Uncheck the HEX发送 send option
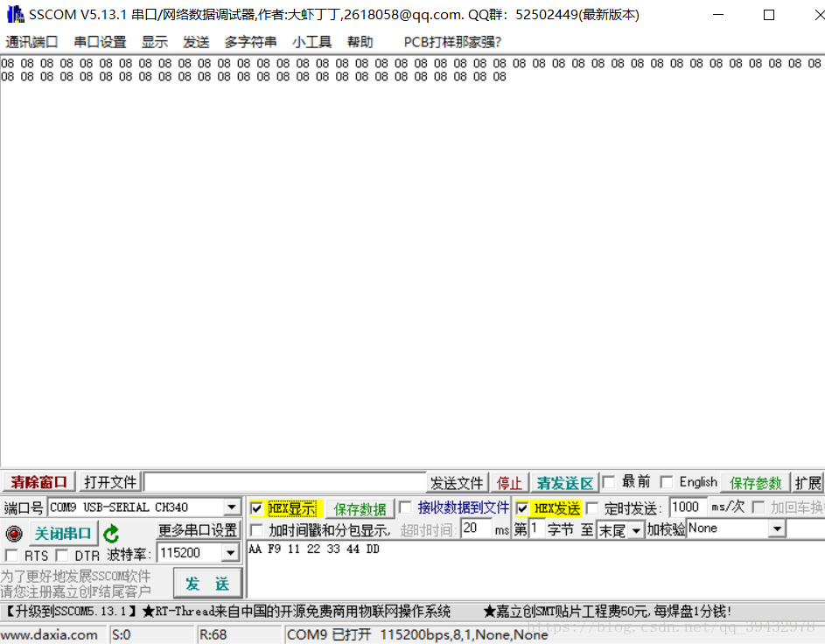825x644 pixels. tap(522, 507)
